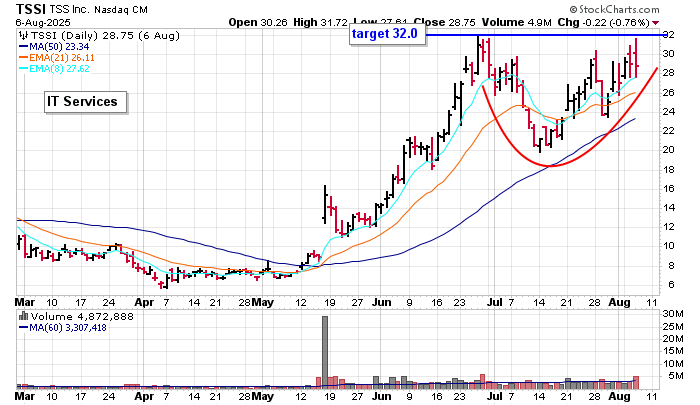Click the 'Aug' month label under the price chart
Viewport: 700px width, 405px height.
pos(619,303)
